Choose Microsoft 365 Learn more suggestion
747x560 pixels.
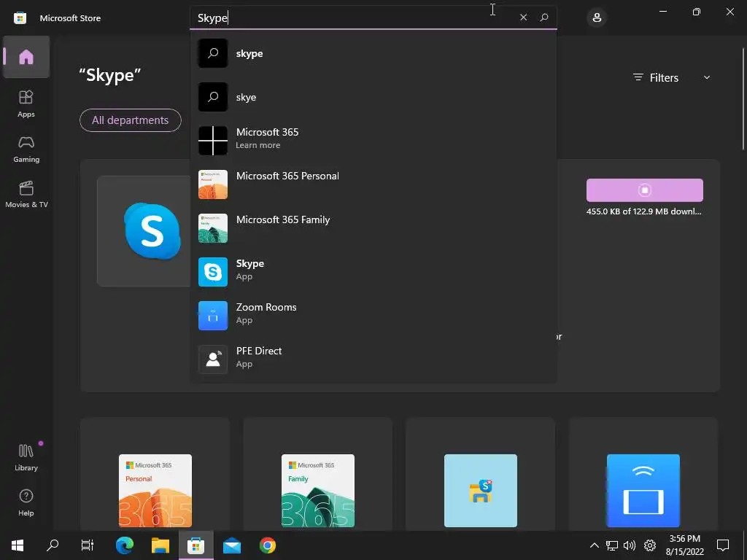coord(373,141)
